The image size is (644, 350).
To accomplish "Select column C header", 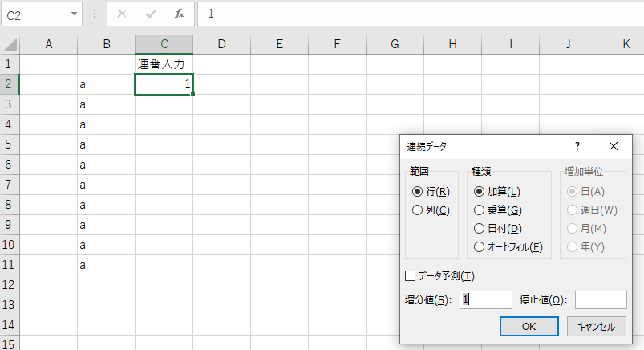I will click(164, 45).
